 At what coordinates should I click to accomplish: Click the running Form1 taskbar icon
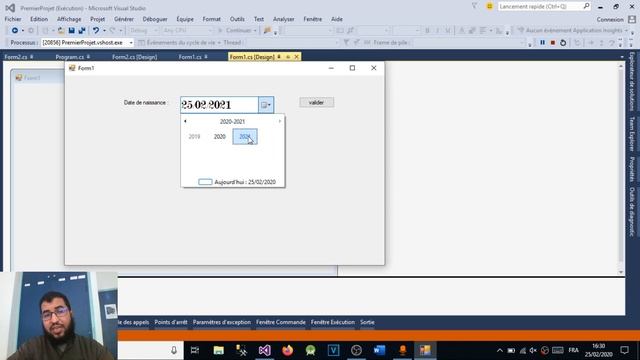click(x=425, y=350)
